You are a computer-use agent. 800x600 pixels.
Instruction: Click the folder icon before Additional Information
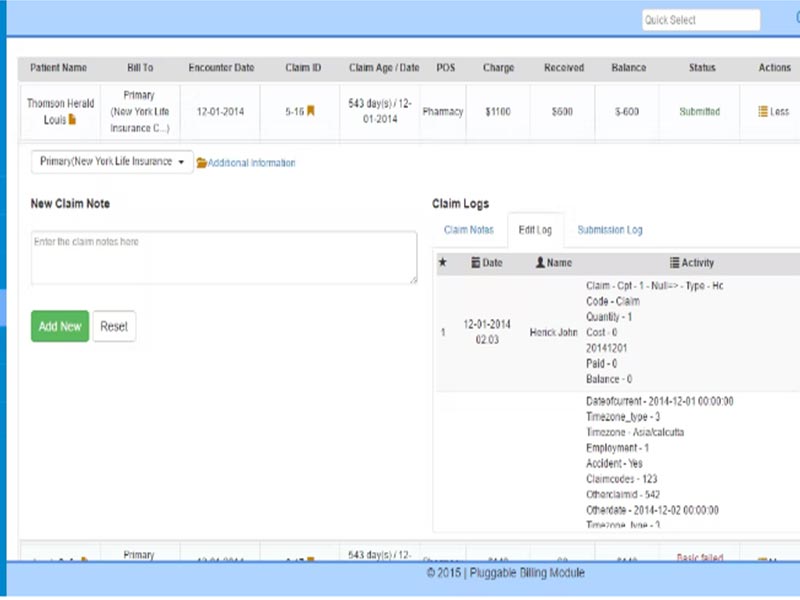[x=202, y=163]
